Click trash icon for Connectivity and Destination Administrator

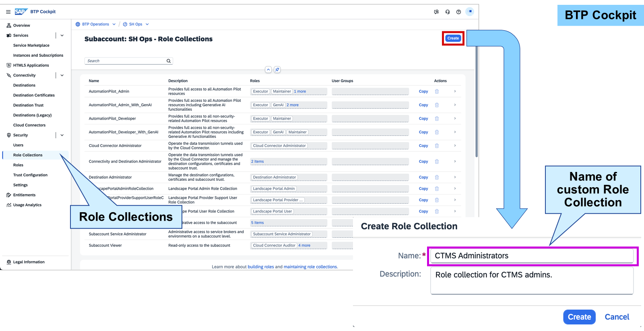tap(437, 161)
